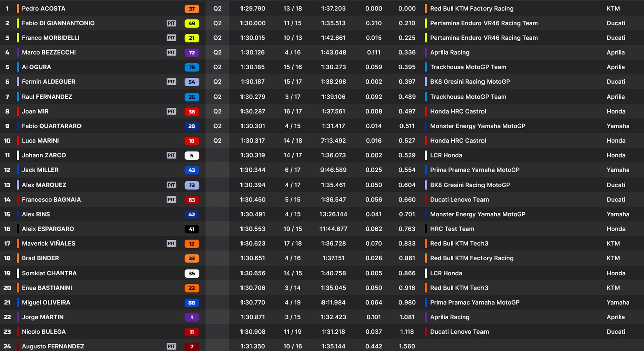Image resolution: width=644 pixels, height=351 pixels.
Task: Click Francesco Bagnaia's number 63 badge
Action: pyautogui.click(x=192, y=200)
